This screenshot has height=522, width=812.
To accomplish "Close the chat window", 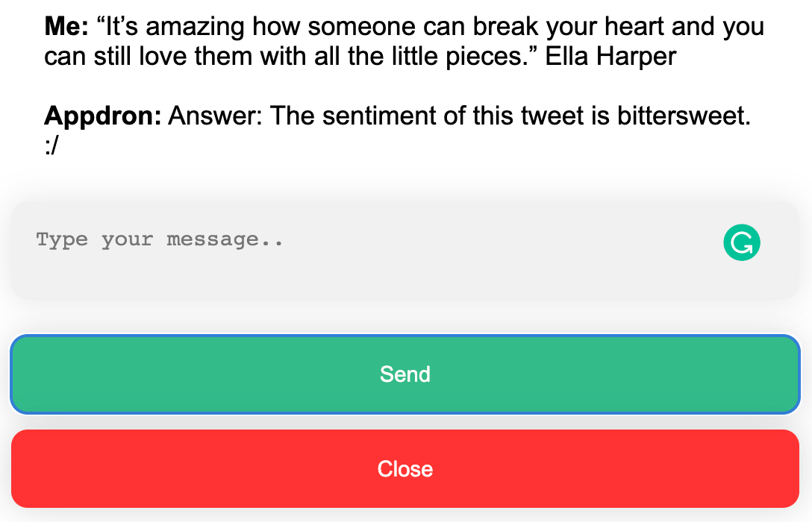I will pos(405,469).
